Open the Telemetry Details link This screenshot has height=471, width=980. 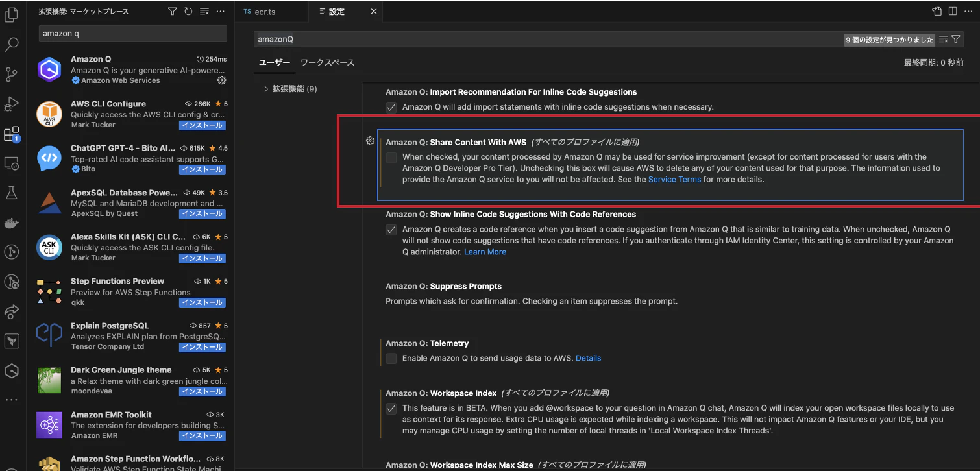(x=588, y=358)
